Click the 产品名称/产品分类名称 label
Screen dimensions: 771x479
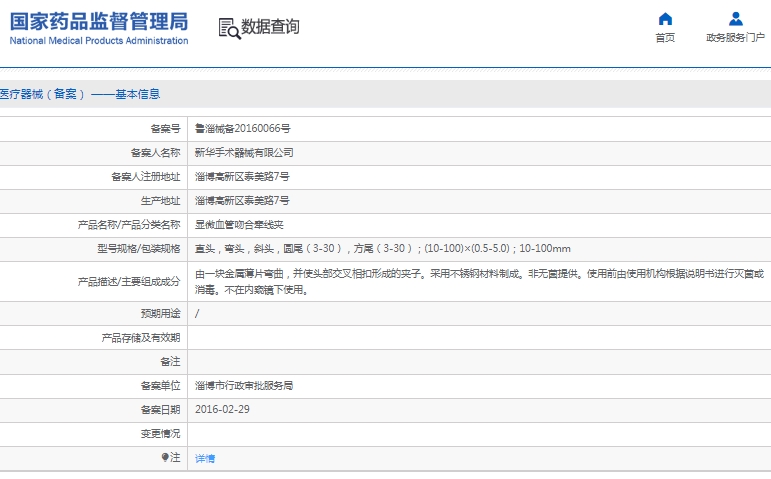(129, 225)
